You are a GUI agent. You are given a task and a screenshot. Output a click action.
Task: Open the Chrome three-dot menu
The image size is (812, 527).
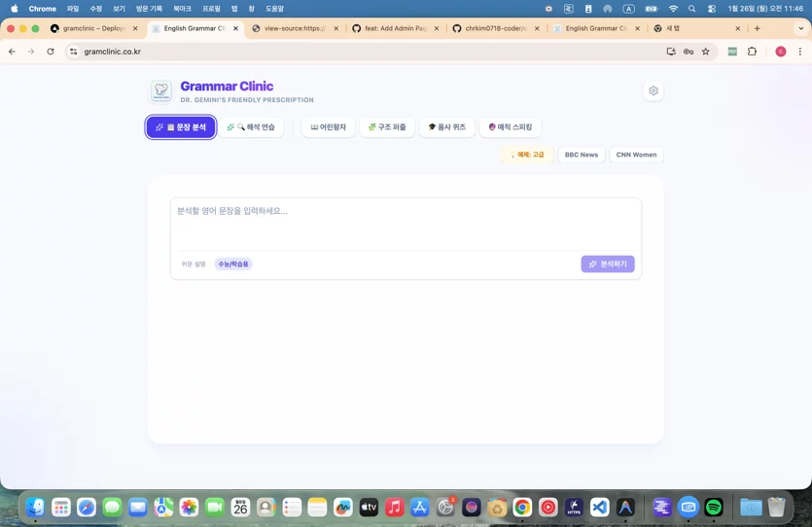click(800, 52)
